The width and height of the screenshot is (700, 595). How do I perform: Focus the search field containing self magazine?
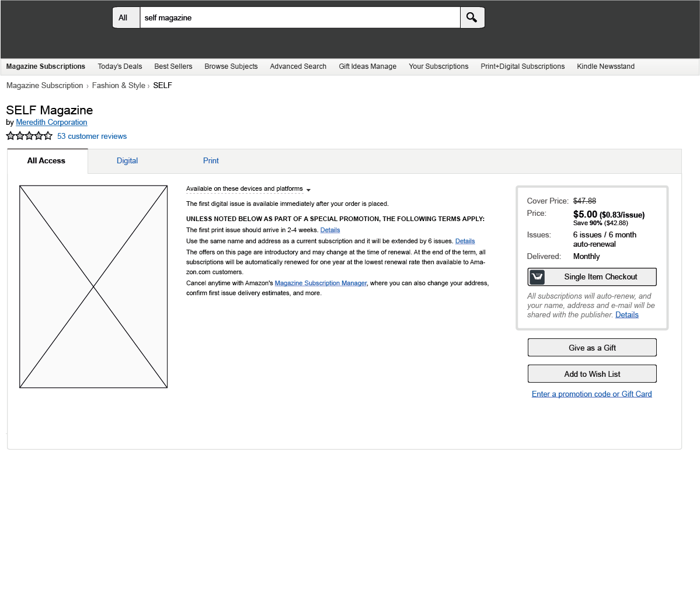click(x=300, y=17)
